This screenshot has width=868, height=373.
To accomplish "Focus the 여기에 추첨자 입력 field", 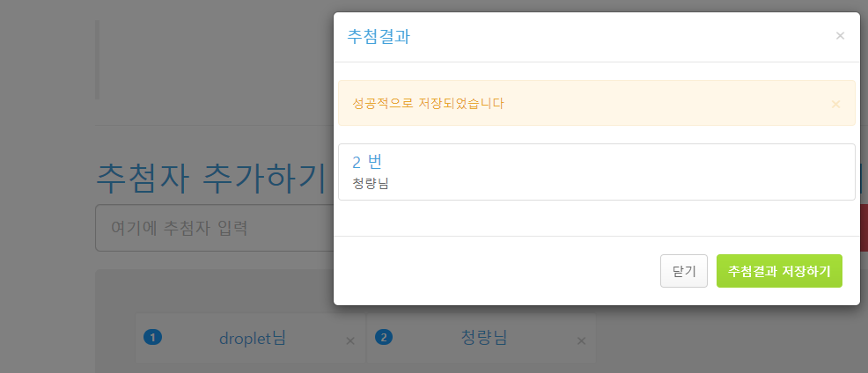I will [211, 229].
